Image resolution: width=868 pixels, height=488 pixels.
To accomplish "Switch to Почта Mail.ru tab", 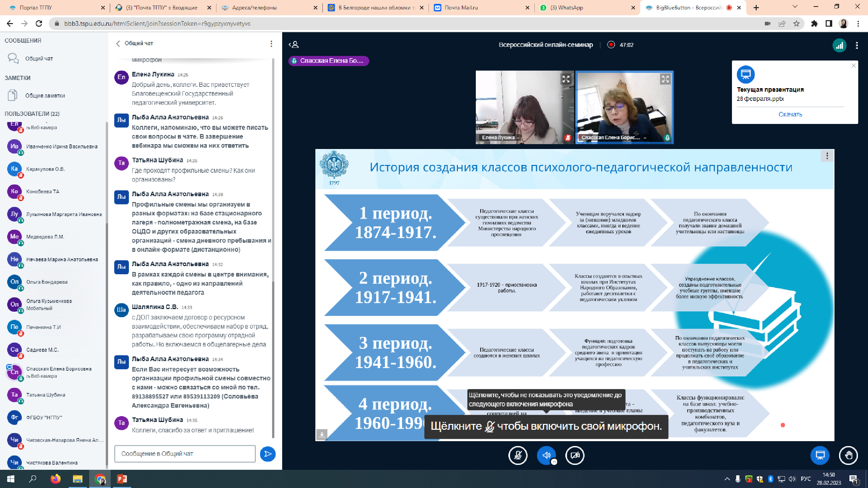I will 481,7.
